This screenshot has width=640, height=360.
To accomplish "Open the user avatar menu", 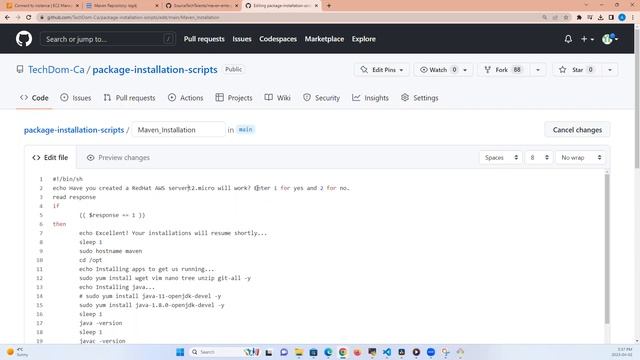I will coord(610,39).
